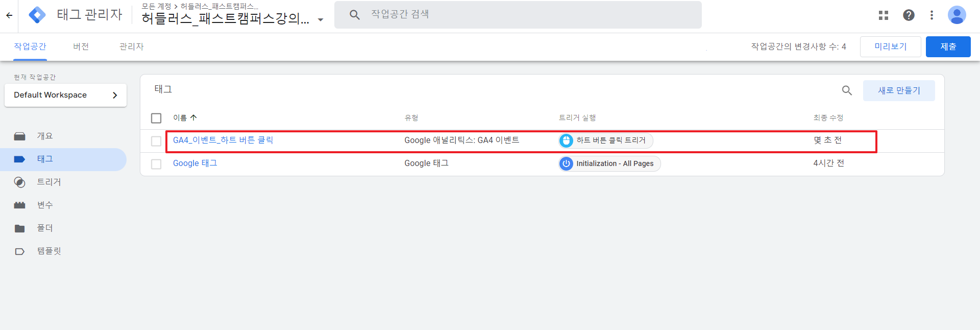Open the three-dot more options menu
The width and height of the screenshot is (980, 330).
[x=932, y=15]
